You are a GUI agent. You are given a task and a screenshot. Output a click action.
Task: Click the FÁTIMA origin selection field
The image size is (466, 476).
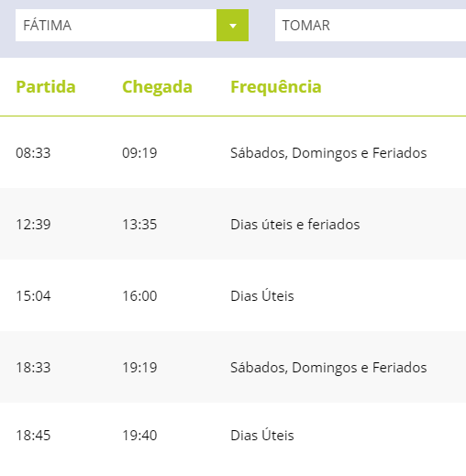click(x=132, y=26)
